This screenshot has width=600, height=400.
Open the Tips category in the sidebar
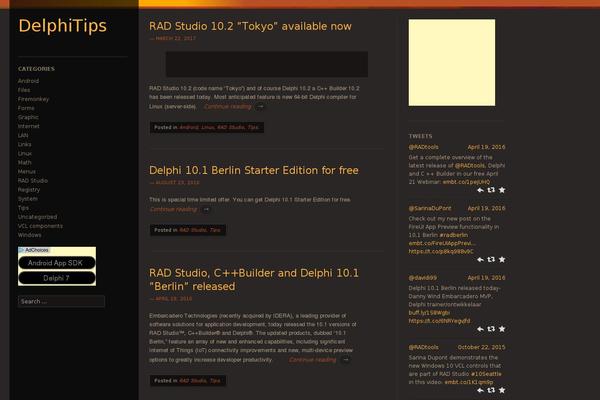[x=23, y=208]
